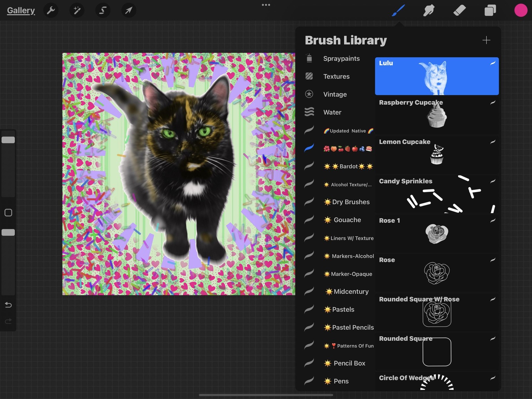Image resolution: width=532 pixels, height=399 pixels.
Task: Activate the Selection S tool
Action: pos(103,10)
